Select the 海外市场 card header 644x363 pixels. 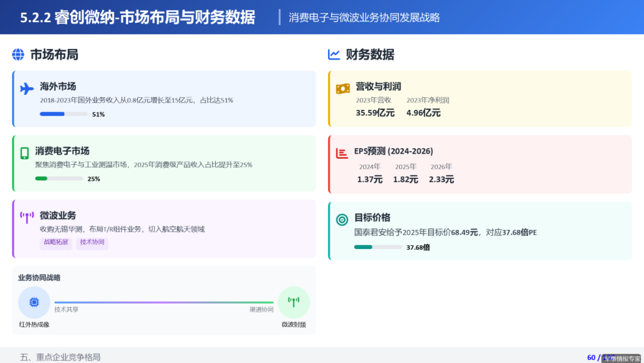tap(57, 86)
